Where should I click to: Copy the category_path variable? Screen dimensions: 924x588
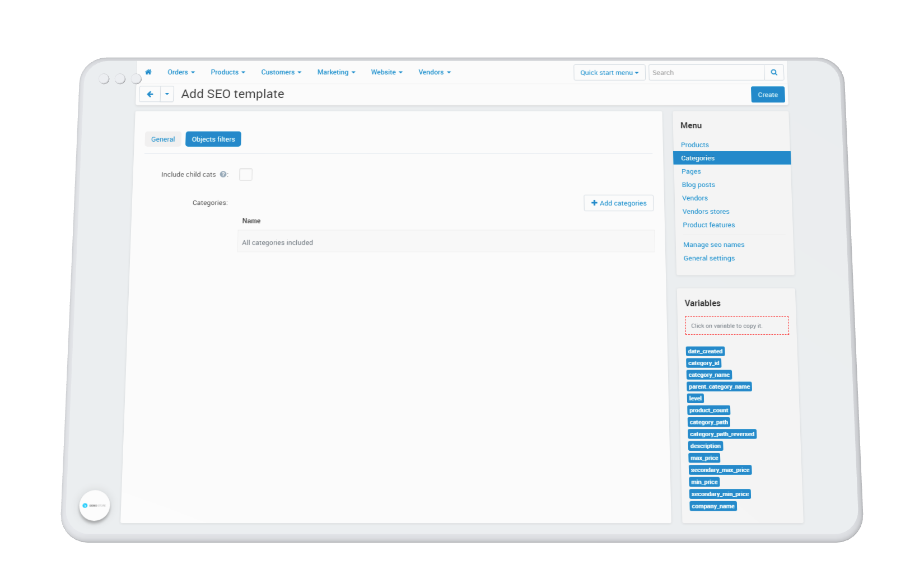click(709, 422)
